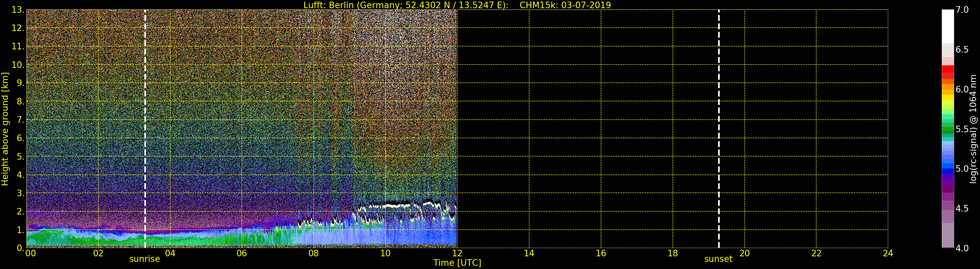Click the height axis tick label '2.'

[21, 212]
